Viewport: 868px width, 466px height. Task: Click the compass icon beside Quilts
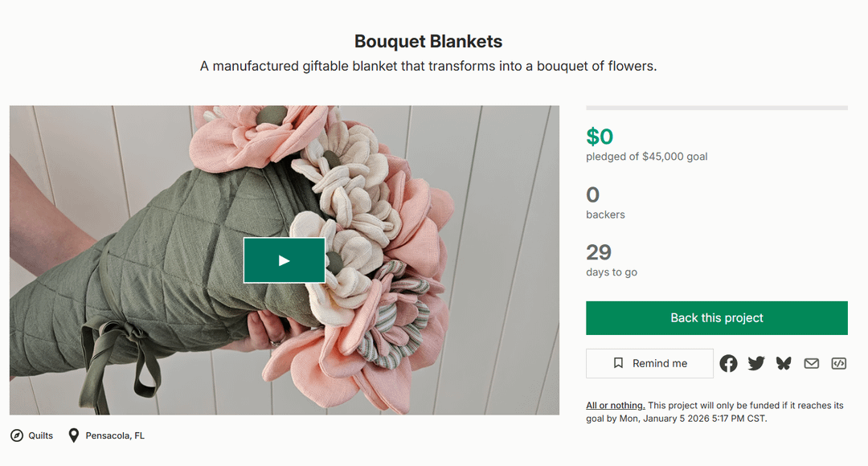(17, 435)
